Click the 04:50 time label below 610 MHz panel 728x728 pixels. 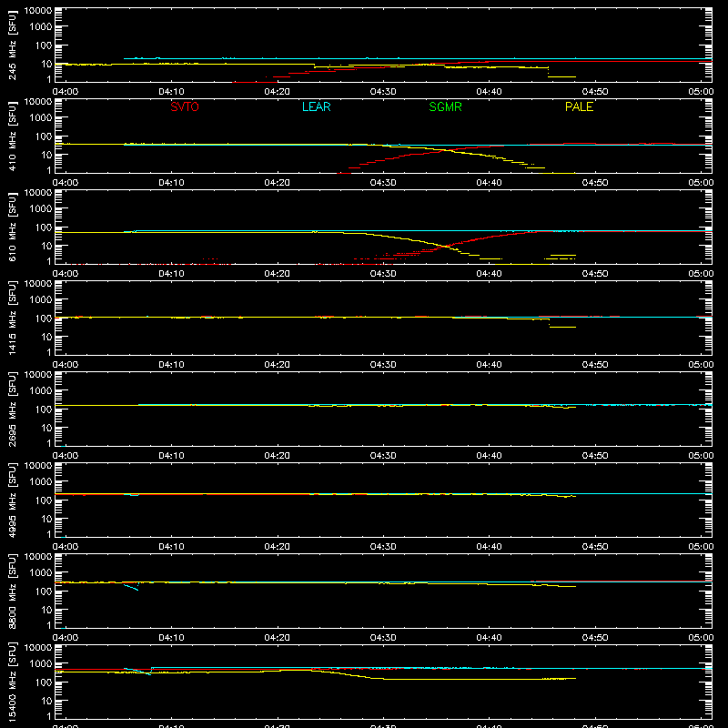[595, 274]
